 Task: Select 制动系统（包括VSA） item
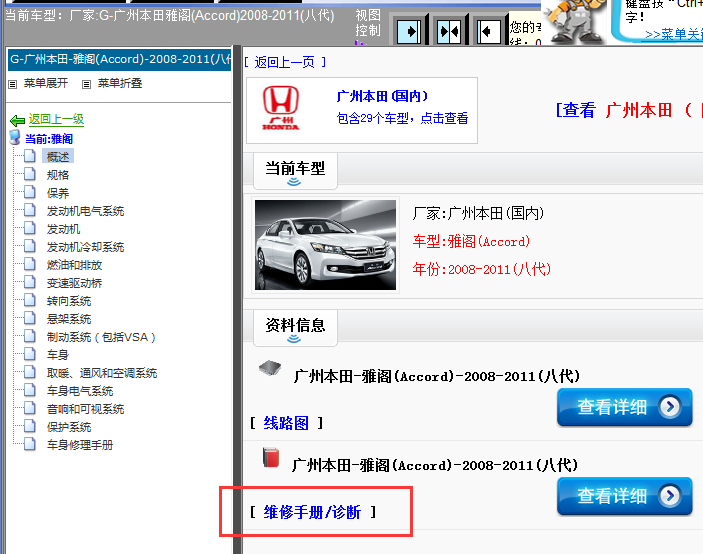click(101, 337)
